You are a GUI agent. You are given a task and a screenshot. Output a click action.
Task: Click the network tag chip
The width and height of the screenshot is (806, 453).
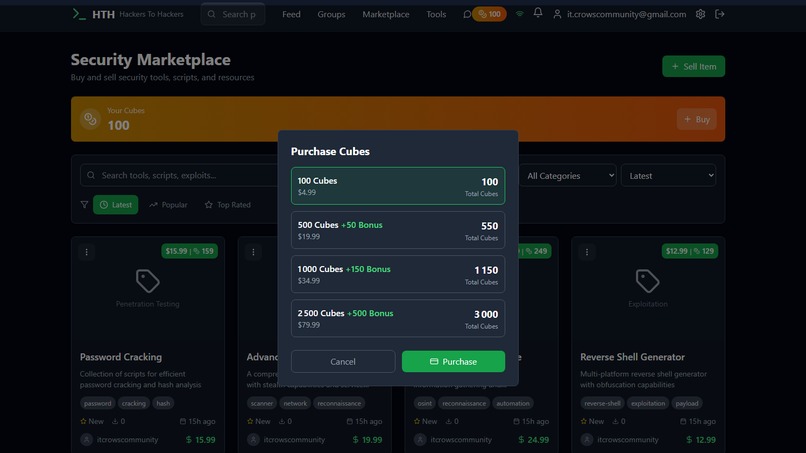click(295, 403)
